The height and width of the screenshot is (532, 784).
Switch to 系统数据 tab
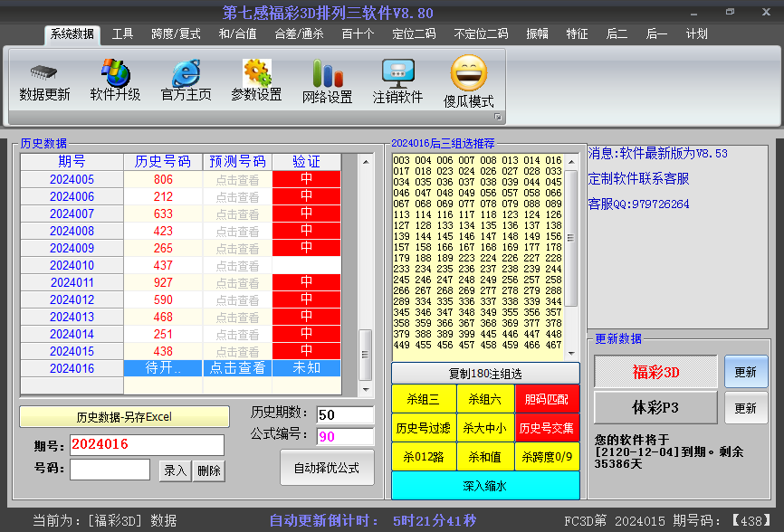tap(72, 34)
